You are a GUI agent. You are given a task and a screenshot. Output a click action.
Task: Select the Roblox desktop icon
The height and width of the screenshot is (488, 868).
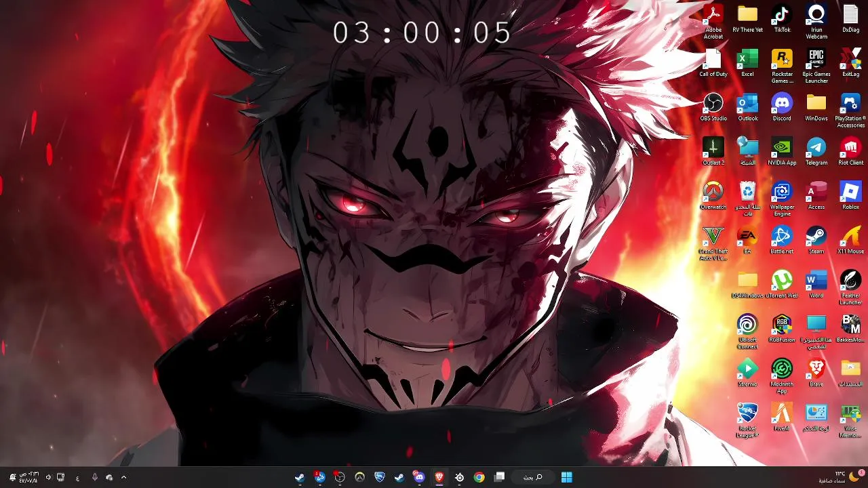(x=850, y=196)
